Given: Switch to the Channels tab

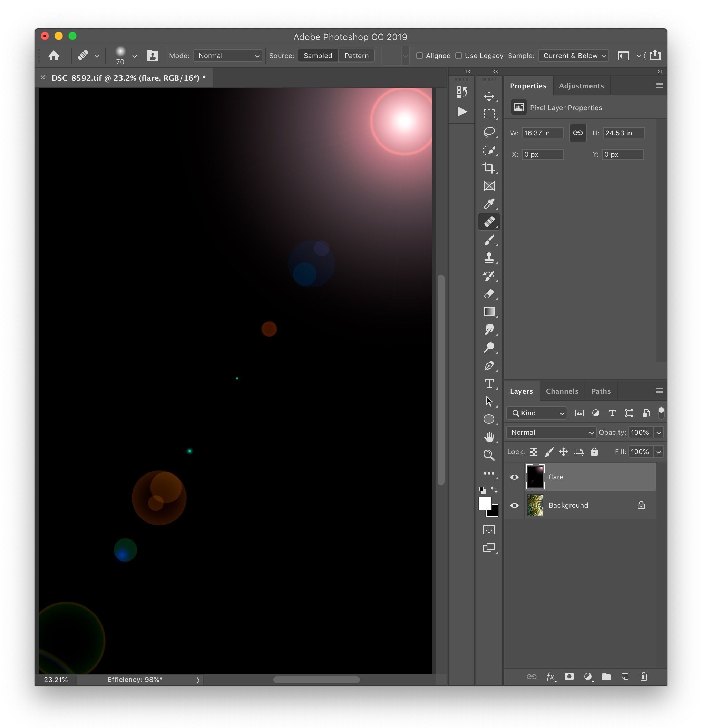Looking at the screenshot, I should [x=562, y=391].
